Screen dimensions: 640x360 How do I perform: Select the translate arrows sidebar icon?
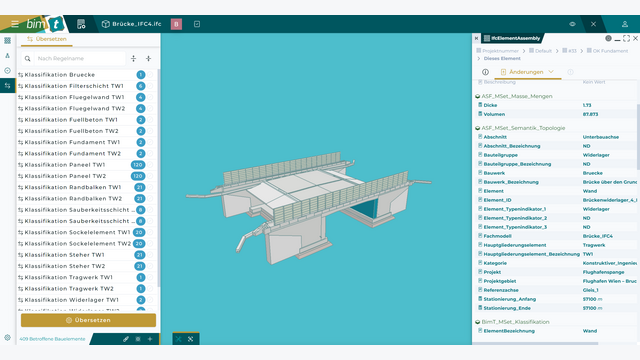point(7,86)
